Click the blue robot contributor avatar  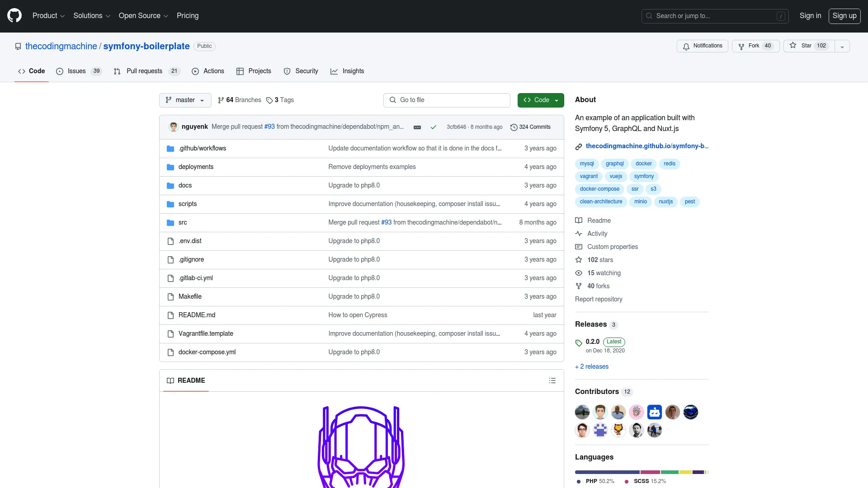(x=655, y=413)
